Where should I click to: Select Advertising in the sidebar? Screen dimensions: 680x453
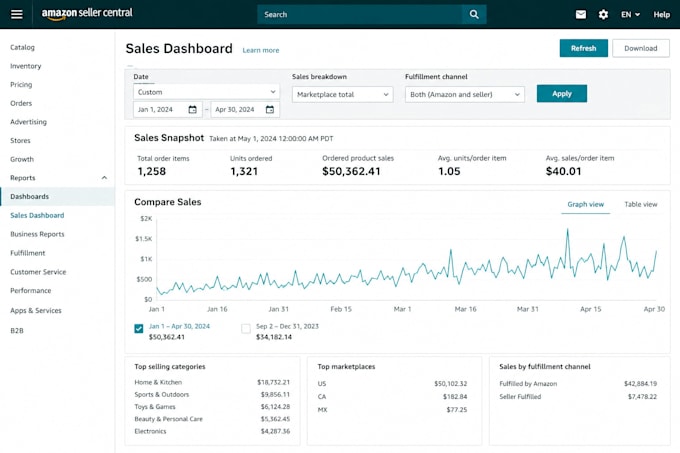point(28,122)
